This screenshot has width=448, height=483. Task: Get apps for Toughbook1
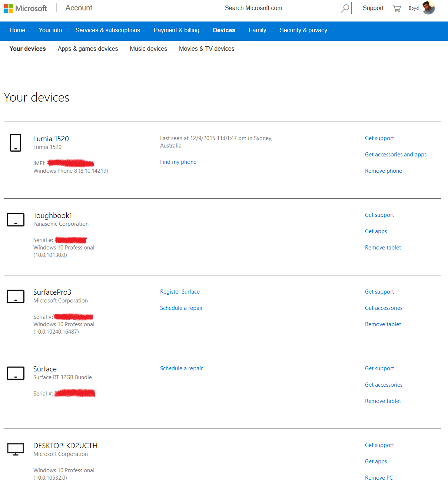[x=376, y=231]
